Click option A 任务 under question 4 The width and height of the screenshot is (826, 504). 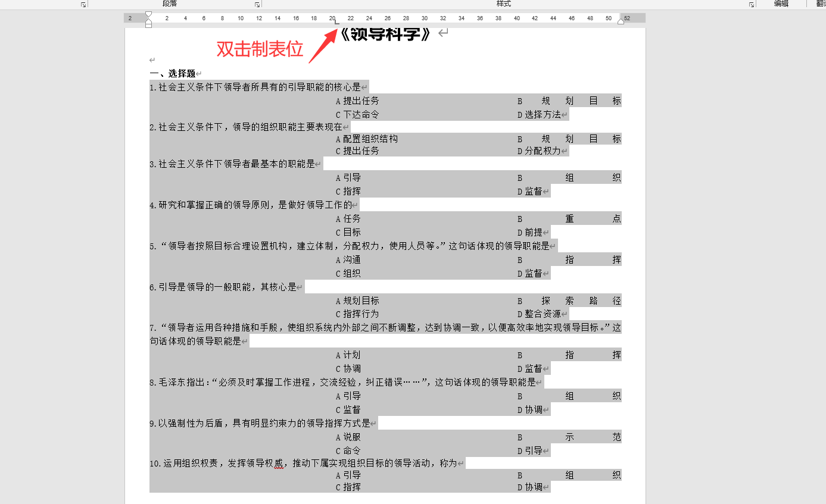pyautogui.click(x=348, y=219)
